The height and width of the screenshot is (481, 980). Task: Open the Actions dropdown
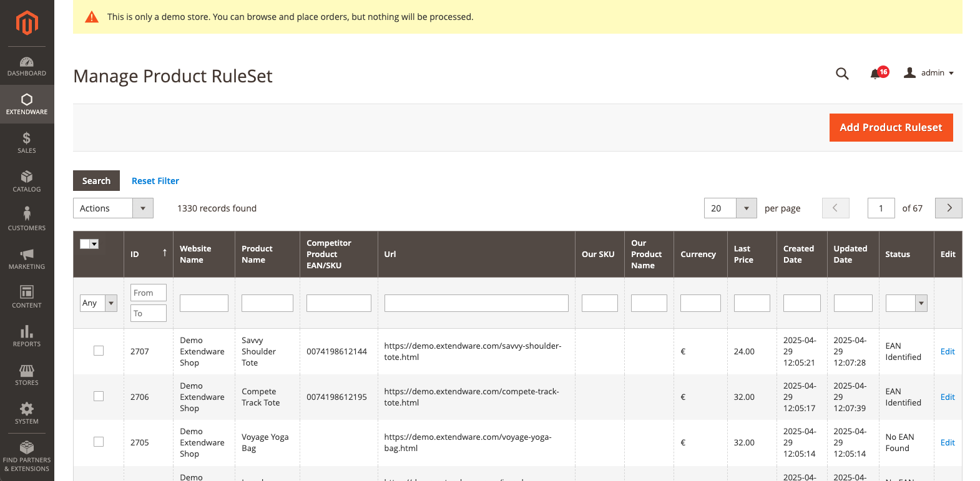tap(113, 208)
